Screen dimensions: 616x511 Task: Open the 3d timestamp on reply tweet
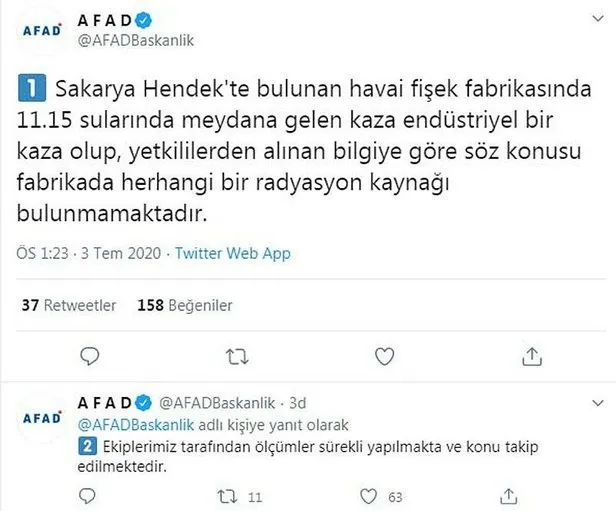pyautogui.click(x=298, y=403)
